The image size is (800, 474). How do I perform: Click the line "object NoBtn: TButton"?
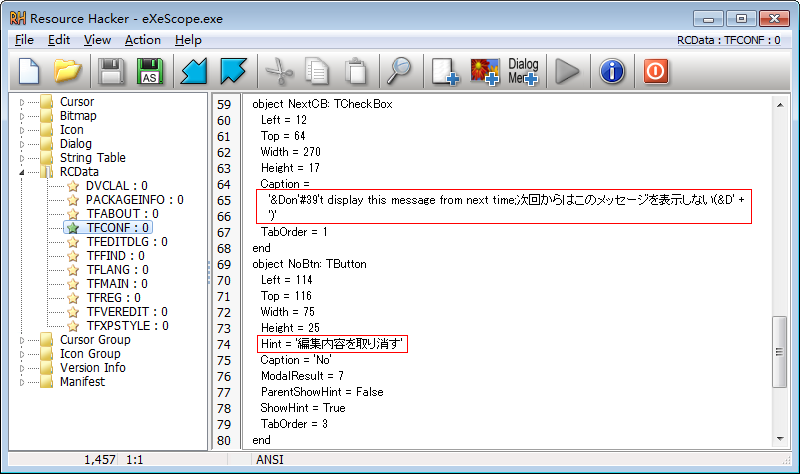click(309, 264)
